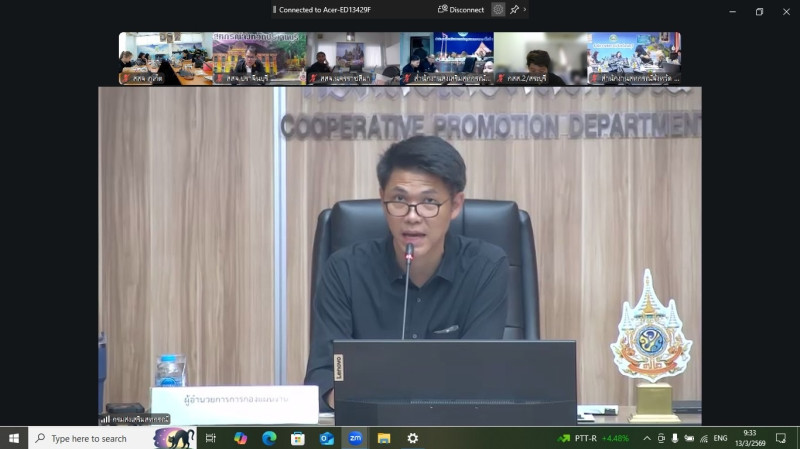Open Microsoft Store from the taskbar

point(297,438)
